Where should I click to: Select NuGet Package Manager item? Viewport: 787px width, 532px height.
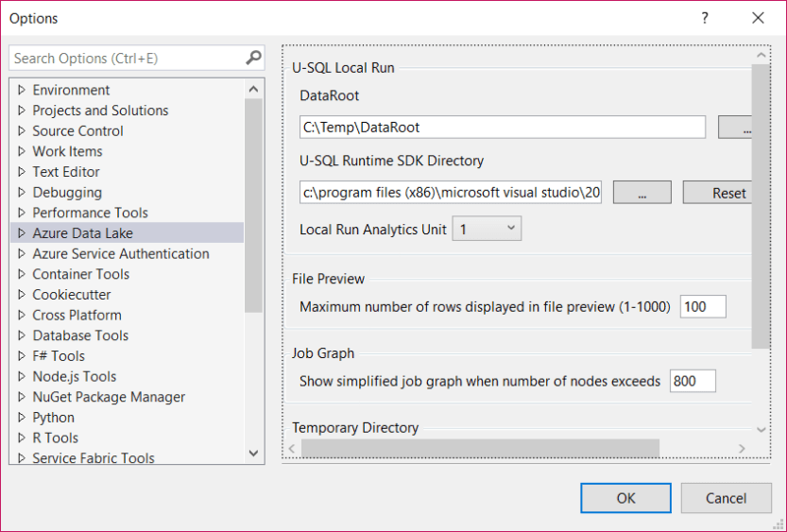(x=109, y=397)
